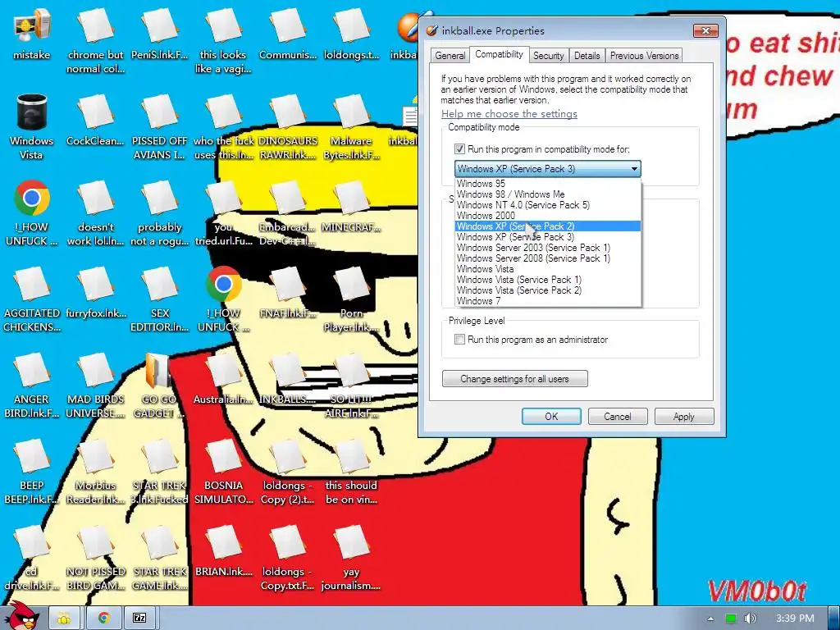The image size is (840, 630).
Task: Choose Windows Server 2003 (Service Pack 1)
Action: click(547, 248)
